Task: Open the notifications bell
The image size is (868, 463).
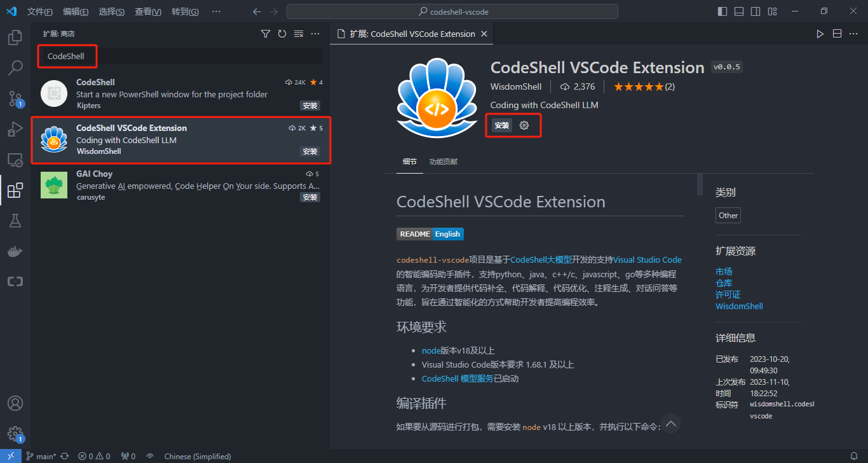Action: pos(854,456)
